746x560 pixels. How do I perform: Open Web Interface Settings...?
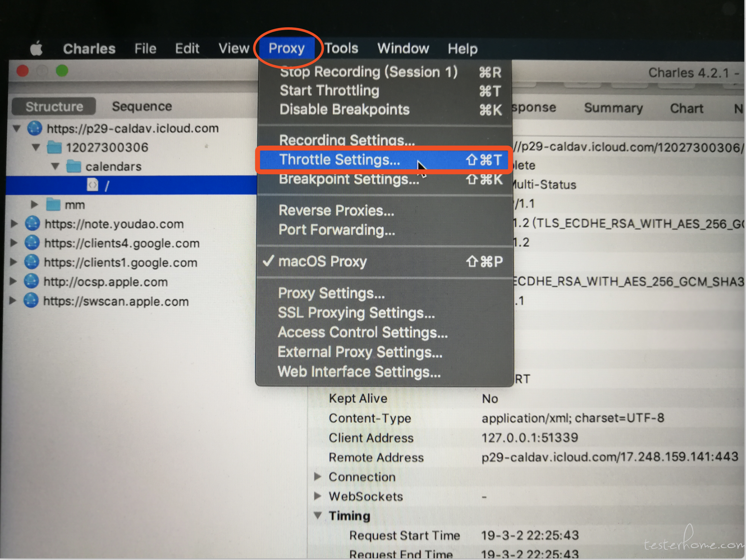pos(385,372)
